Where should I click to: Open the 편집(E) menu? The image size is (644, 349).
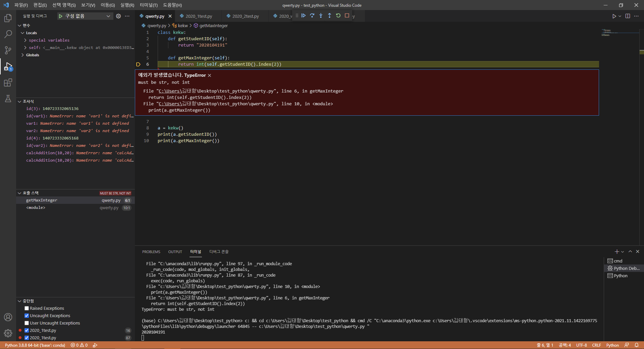coord(40,5)
